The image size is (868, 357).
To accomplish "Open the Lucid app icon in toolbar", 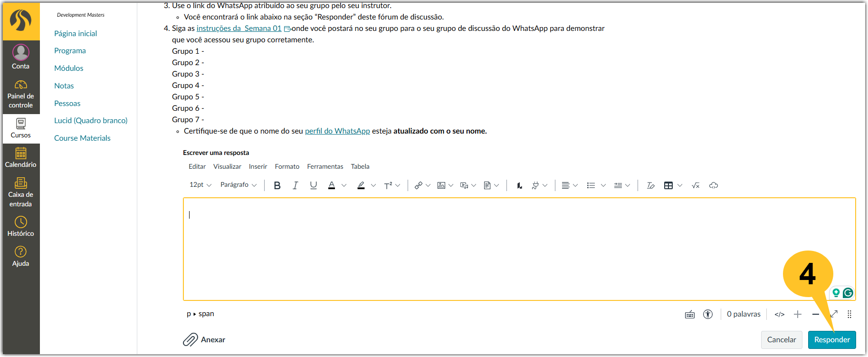I will point(519,185).
